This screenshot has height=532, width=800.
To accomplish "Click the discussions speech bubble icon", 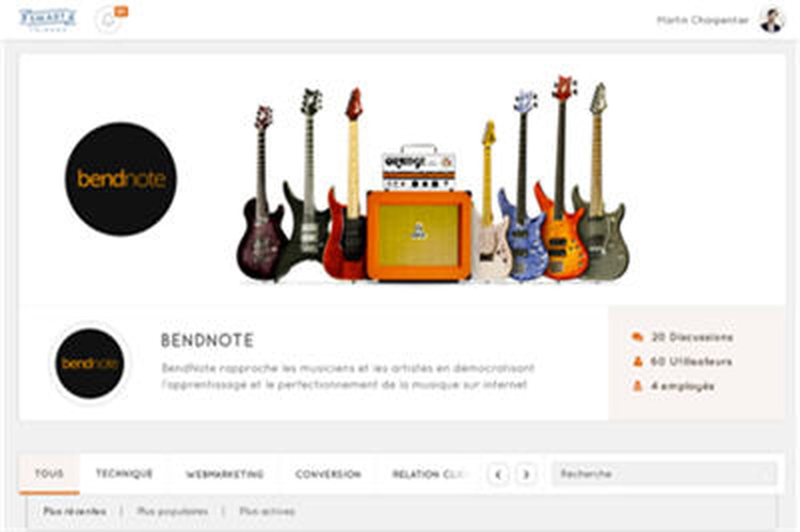I will click(637, 337).
